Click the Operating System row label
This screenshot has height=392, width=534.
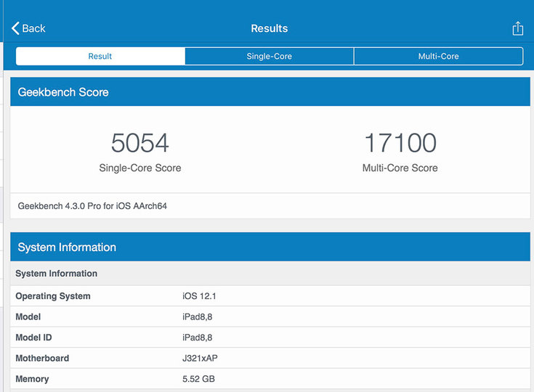pyautogui.click(x=53, y=296)
